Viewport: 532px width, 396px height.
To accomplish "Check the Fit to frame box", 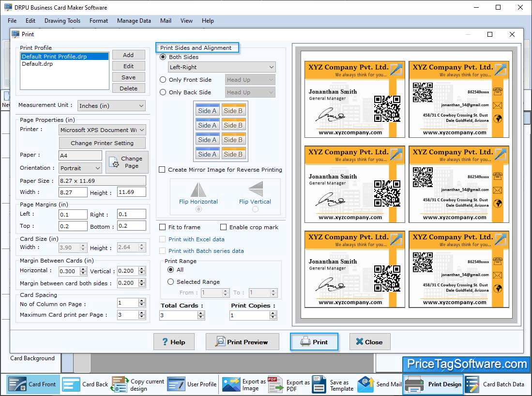I will [x=163, y=227].
